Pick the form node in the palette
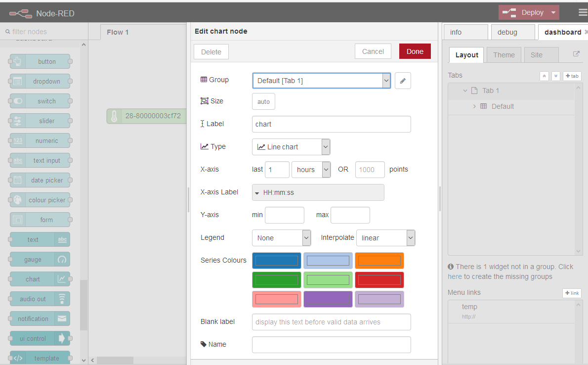This screenshot has width=588, height=365. click(40, 220)
